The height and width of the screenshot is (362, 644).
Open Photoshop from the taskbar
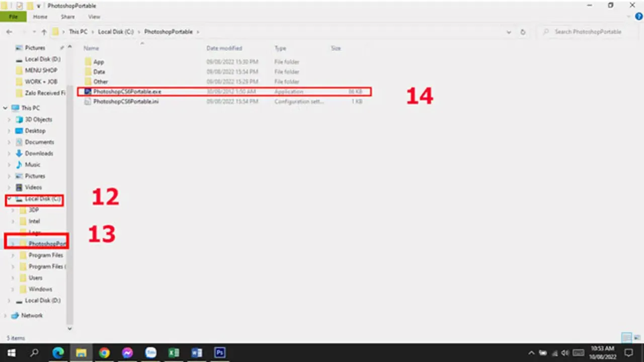(x=220, y=353)
